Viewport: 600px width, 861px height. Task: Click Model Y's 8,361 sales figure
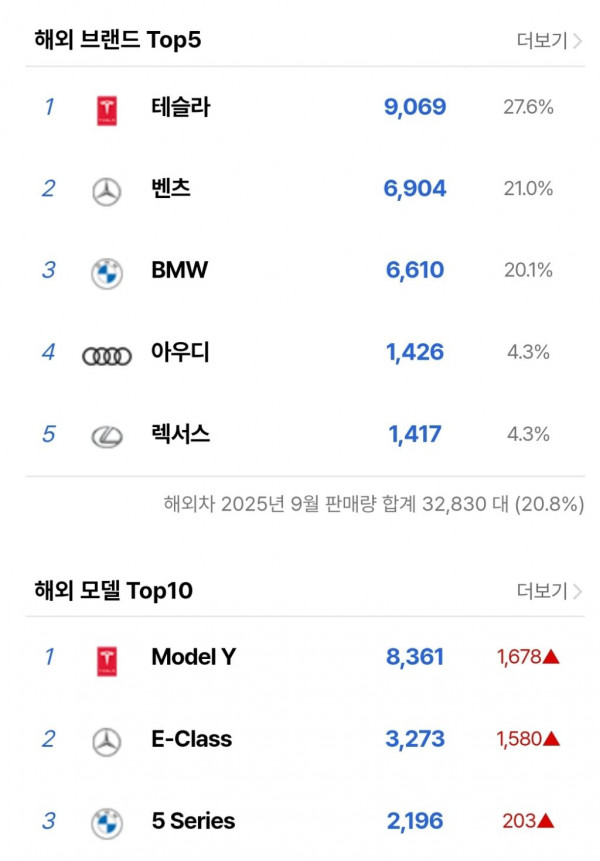(x=415, y=657)
